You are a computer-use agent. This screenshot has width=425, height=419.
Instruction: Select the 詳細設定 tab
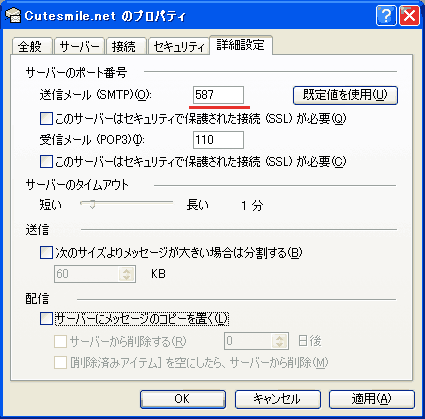pos(241,45)
